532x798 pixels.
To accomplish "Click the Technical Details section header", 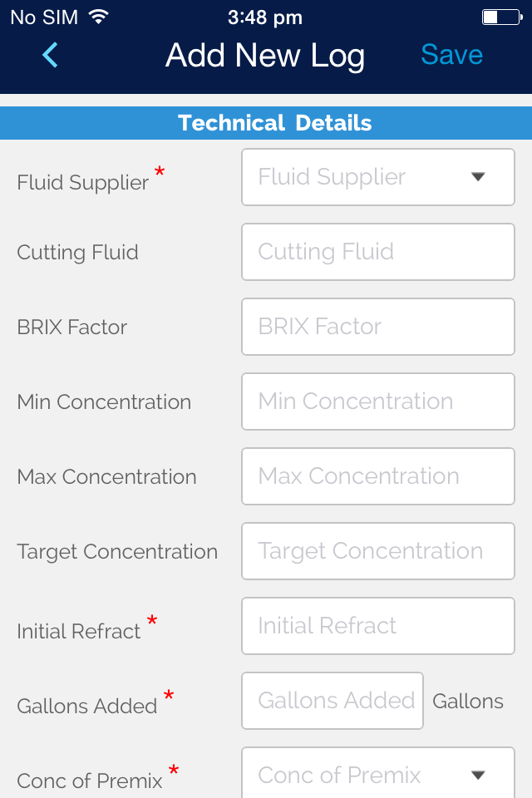I will click(x=274, y=124).
